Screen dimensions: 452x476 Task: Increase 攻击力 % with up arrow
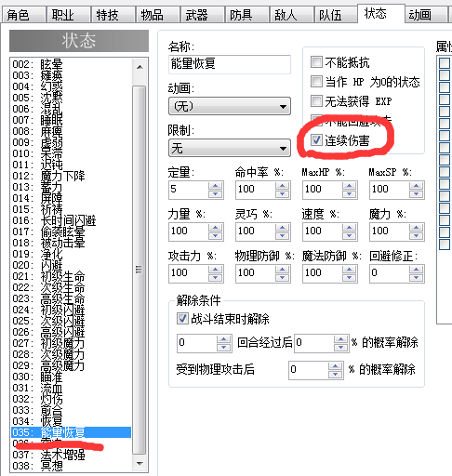click(x=215, y=269)
